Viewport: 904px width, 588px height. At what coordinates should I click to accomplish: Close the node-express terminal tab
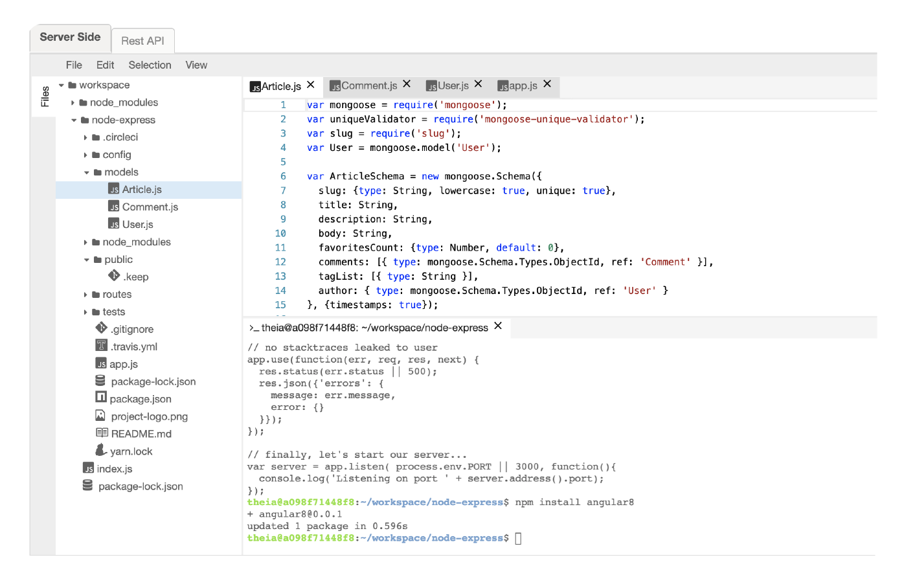coord(497,327)
